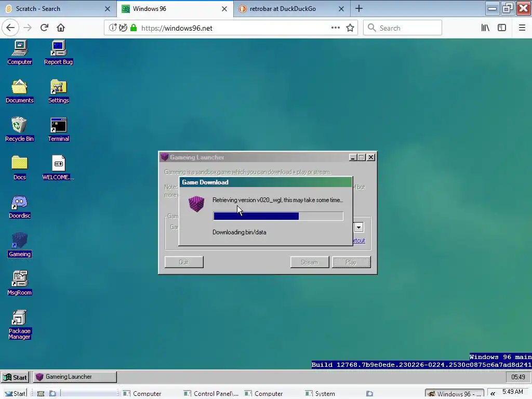The width and height of the screenshot is (532, 399).
Task: Go to the browser home page
Action: [x=61, y=28]
